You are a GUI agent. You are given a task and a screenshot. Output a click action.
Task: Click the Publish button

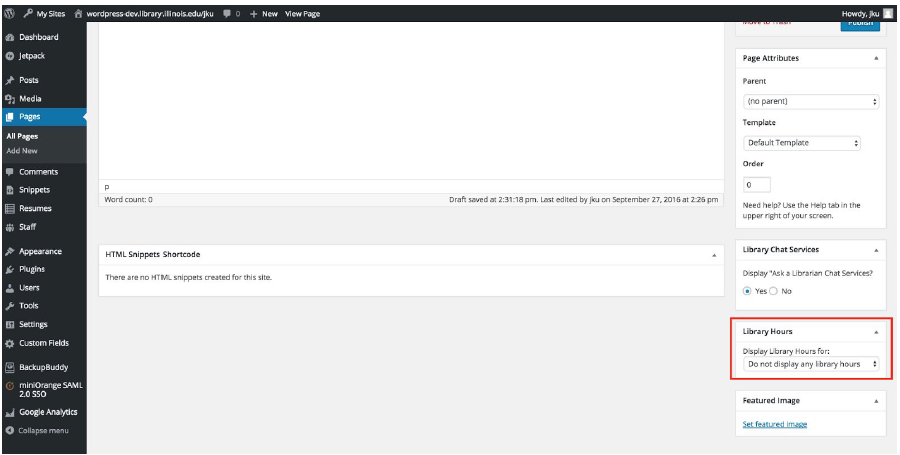[x=859, y=22]
